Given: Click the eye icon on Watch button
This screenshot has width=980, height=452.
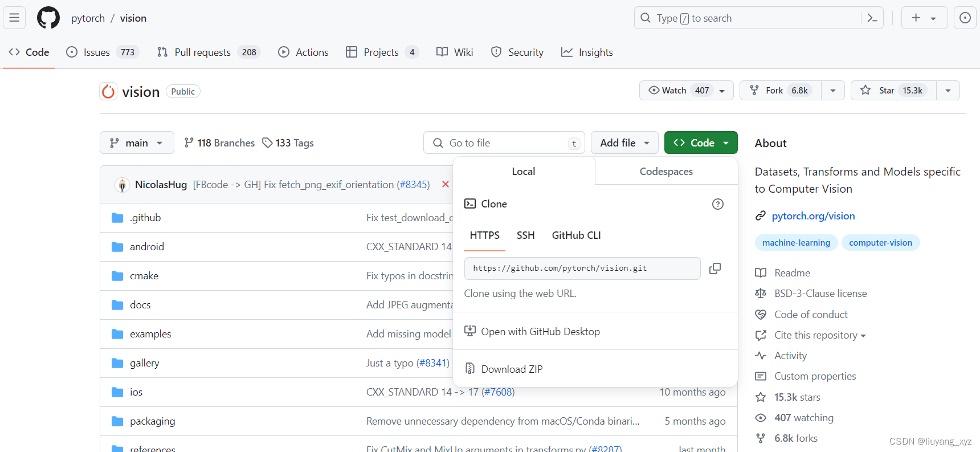Looking at the screenshot, I should pos(654,90).
